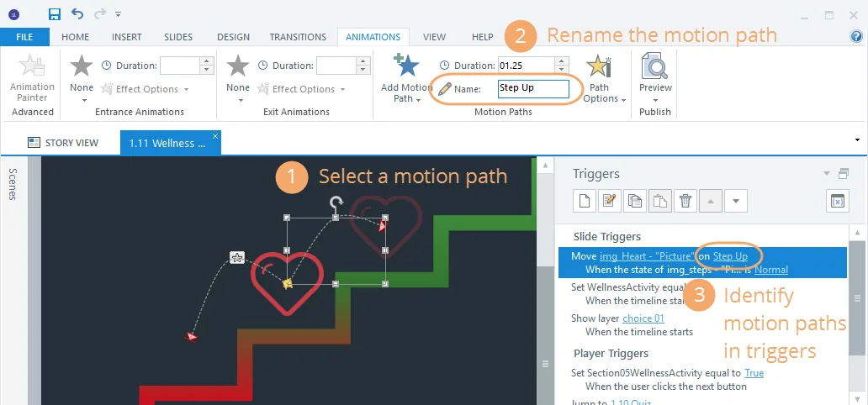Move the trigger up with arrow button
868x405 pixels.
(711, 202)
